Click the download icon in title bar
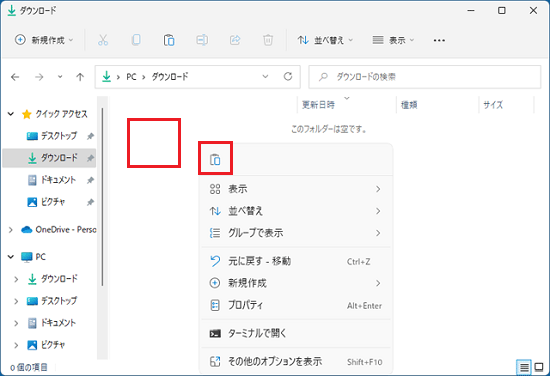 (x=11, y=11)
